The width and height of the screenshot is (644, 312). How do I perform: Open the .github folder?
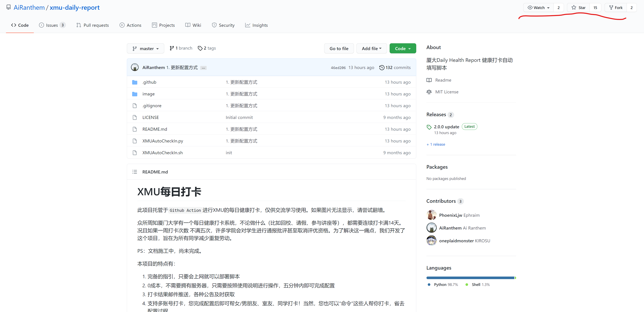tap(149, 82)
